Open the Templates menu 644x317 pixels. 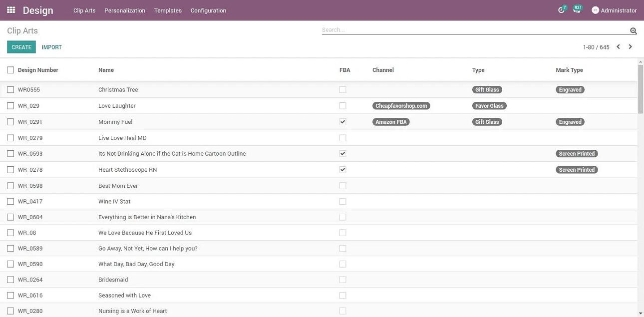coord(168,10)
